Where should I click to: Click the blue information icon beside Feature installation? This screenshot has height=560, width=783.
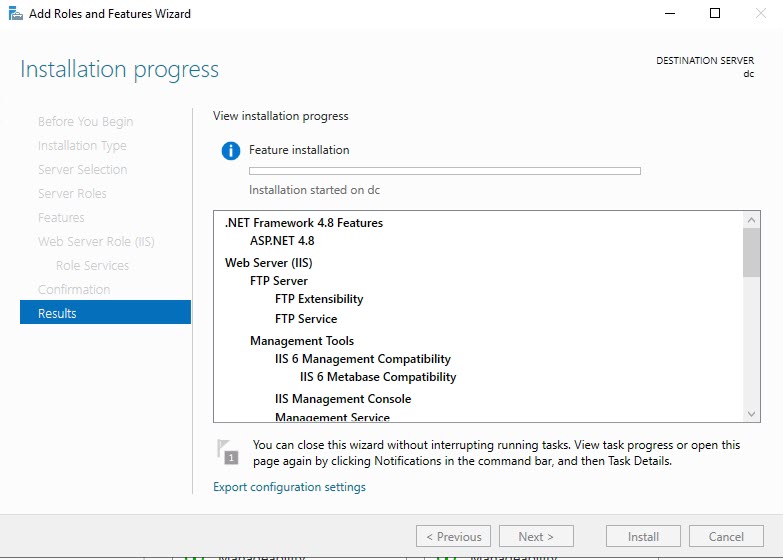(231, 151)
